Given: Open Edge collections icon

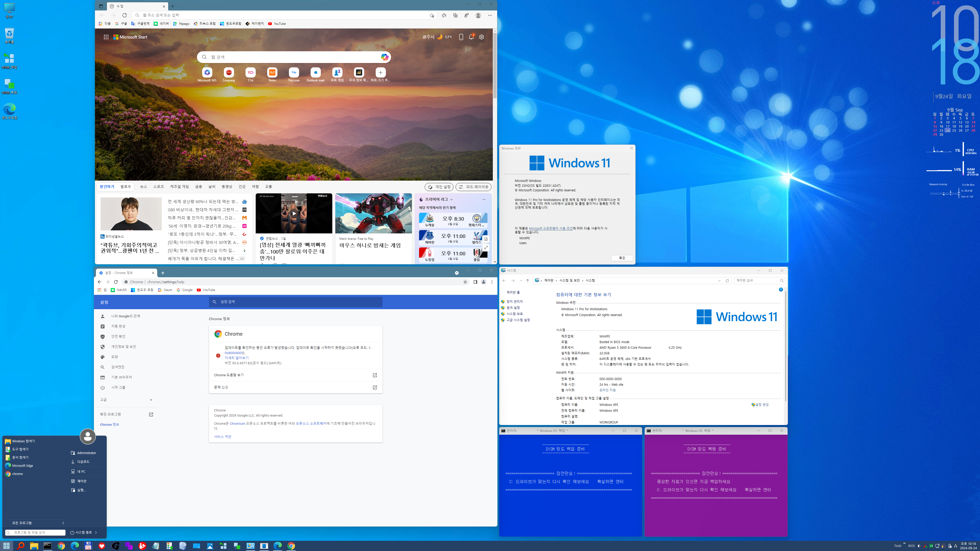Looking at the screenshot, I should point(455,15).
